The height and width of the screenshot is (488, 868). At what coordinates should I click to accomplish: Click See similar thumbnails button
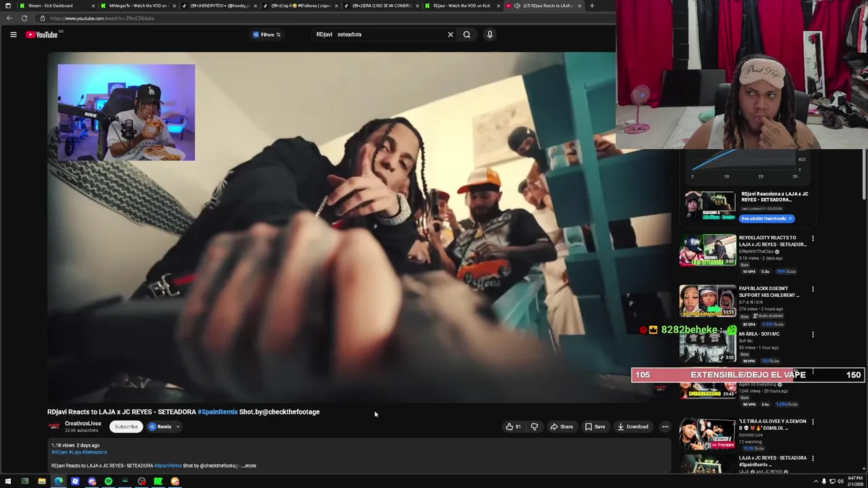[x=767, y=218]
